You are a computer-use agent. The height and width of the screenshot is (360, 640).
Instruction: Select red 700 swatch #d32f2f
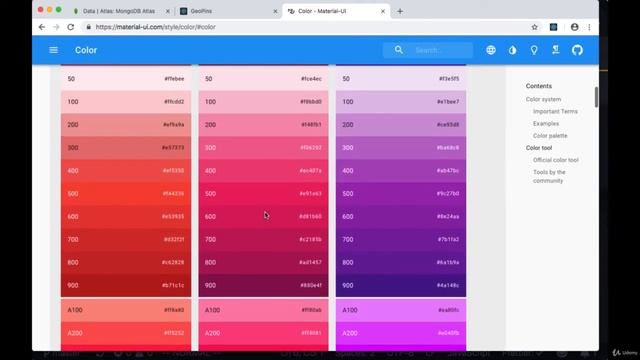point(126,239)
